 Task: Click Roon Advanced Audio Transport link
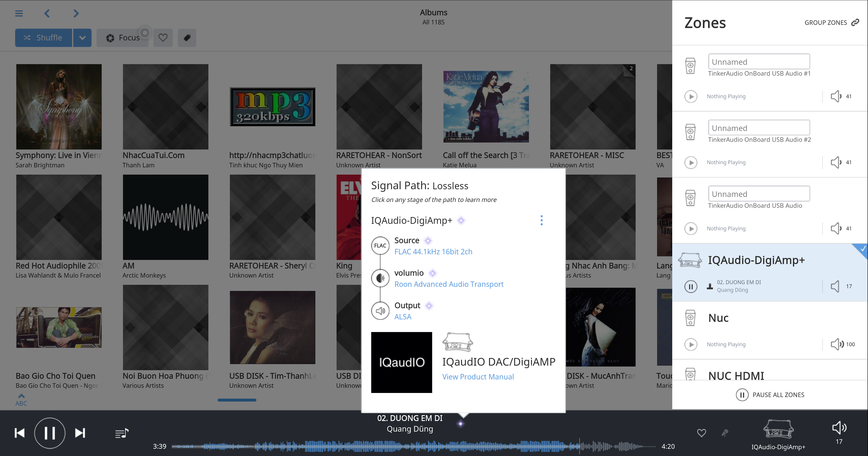[449, 284]
